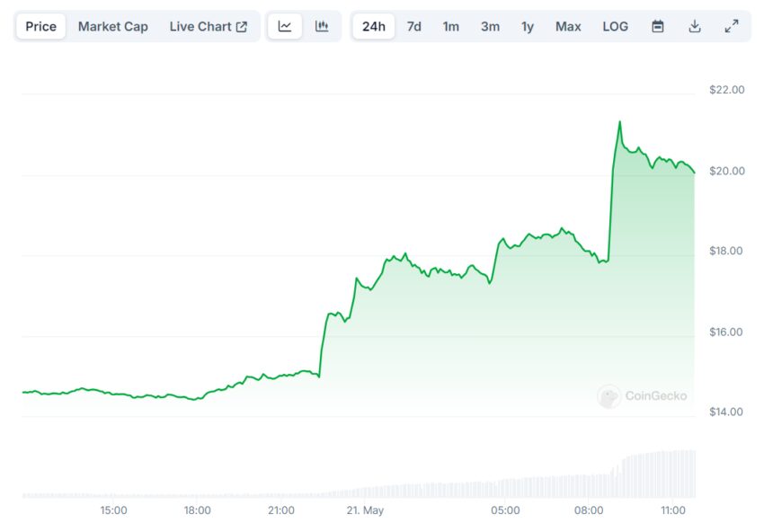Select the Price tab

[x=40, y=26]
